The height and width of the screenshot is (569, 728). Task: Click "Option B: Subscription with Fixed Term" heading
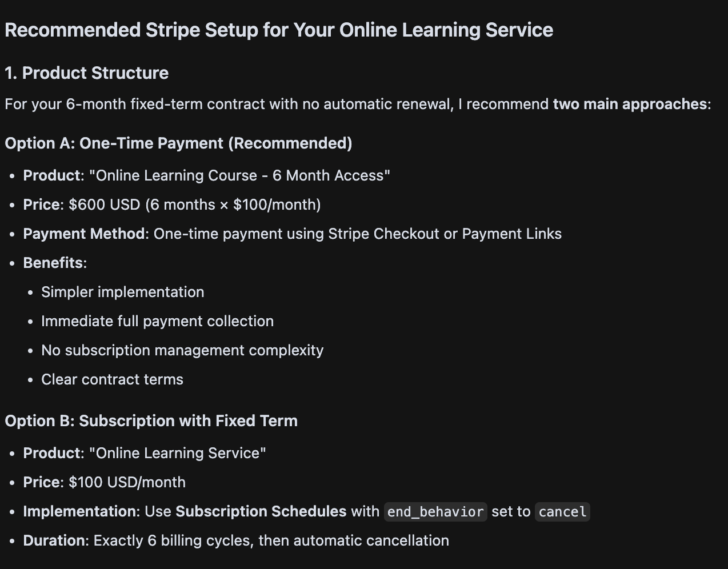[x=151, y=420]
